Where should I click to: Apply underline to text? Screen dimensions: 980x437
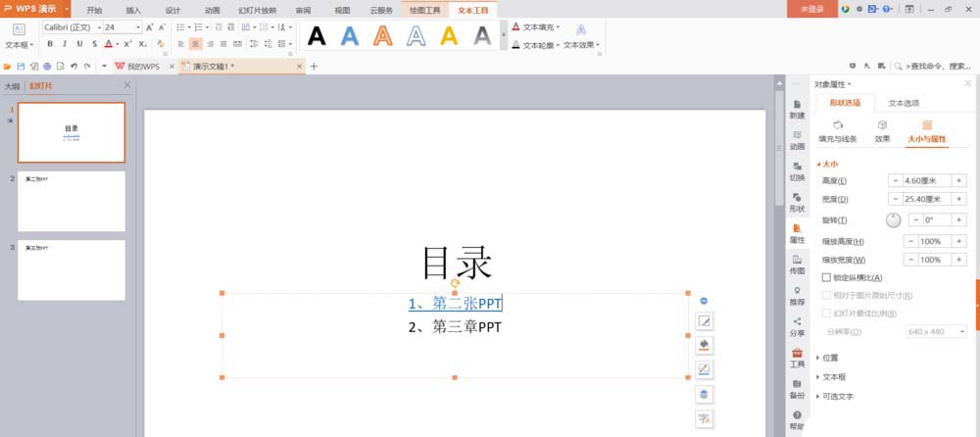point(79,44)
